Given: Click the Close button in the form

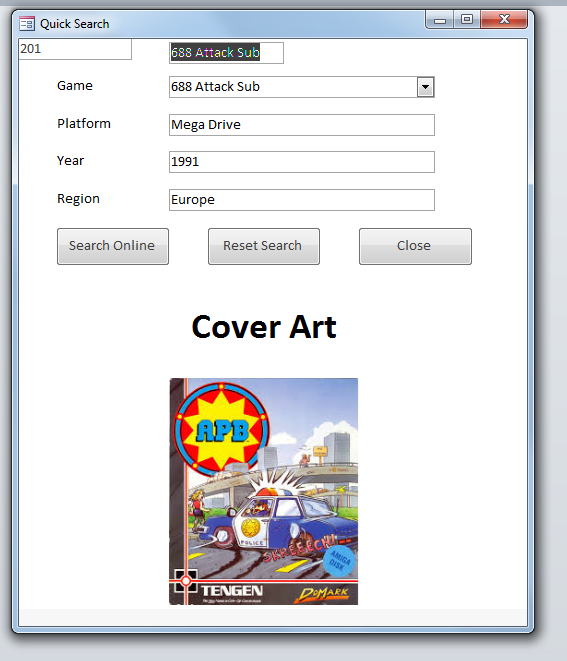Looking at the screenshot, I should [x=415, y=246].
